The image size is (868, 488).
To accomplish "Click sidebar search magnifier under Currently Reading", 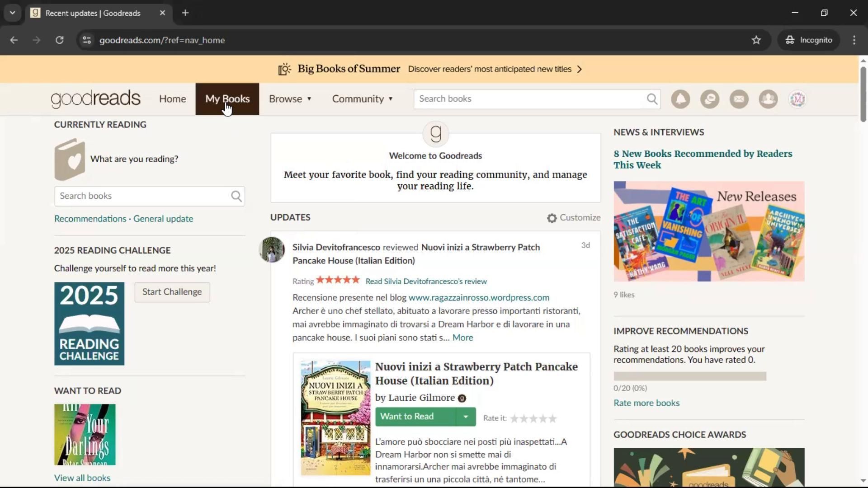I will coord(236,196).
